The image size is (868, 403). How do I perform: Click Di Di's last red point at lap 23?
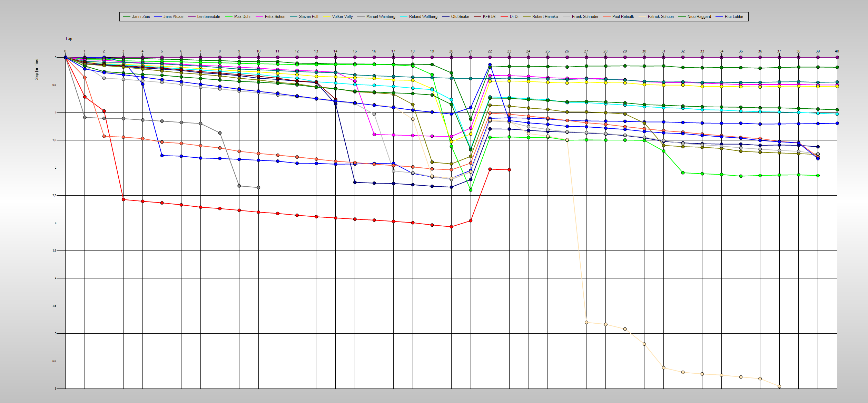[x=509, y=170]
